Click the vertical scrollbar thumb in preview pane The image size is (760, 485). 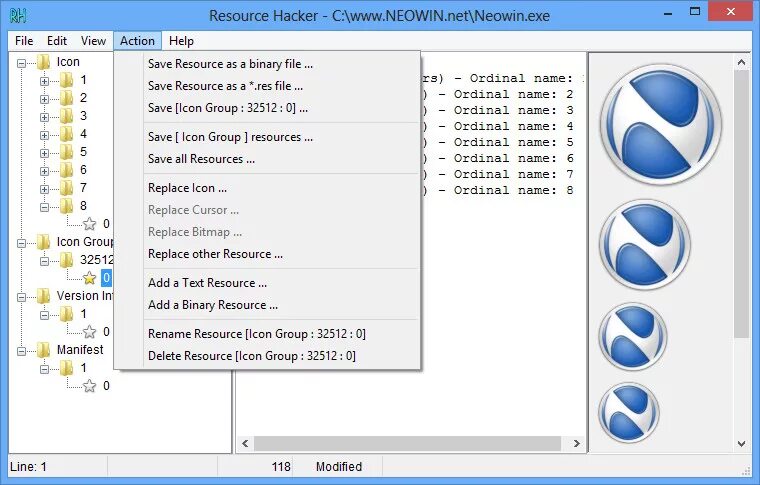[741, 204]
